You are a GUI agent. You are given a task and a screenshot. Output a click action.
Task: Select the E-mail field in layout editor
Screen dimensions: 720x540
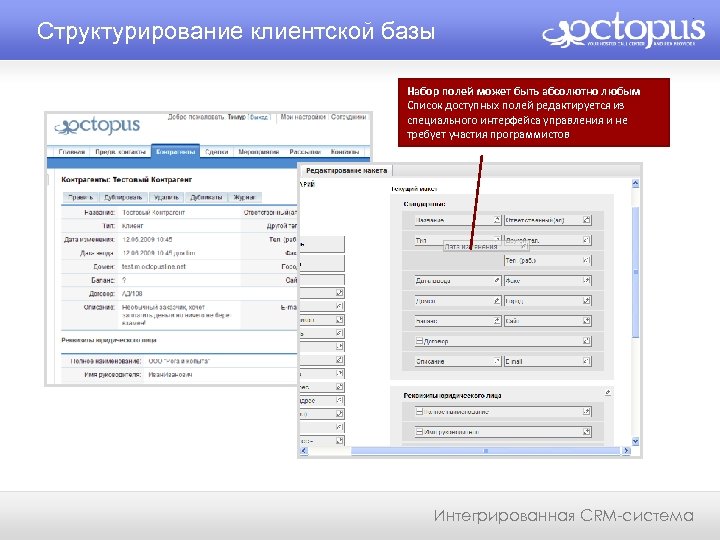[547, 361]
